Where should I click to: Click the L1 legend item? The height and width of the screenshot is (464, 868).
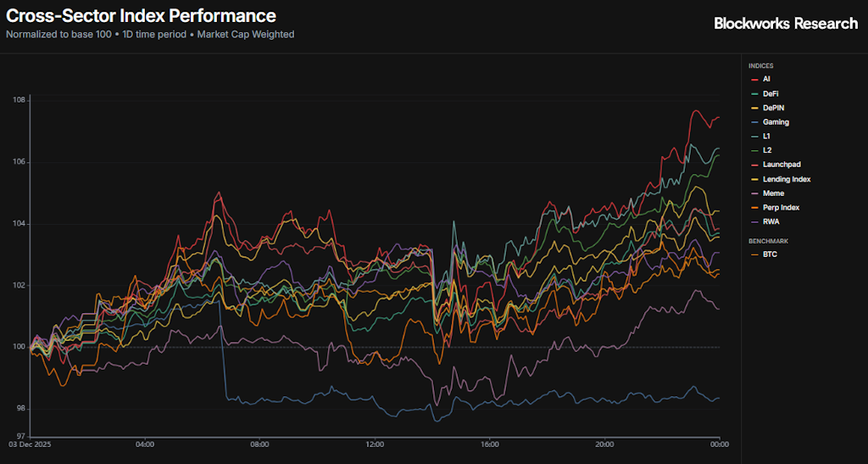(766, 136)
